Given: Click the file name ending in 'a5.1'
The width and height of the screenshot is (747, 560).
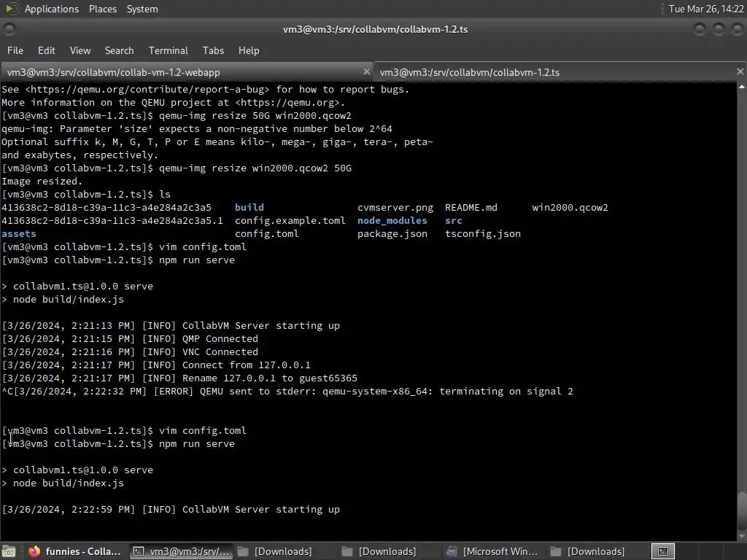Looking at the screenshot, I should click(x=112, y=220).
